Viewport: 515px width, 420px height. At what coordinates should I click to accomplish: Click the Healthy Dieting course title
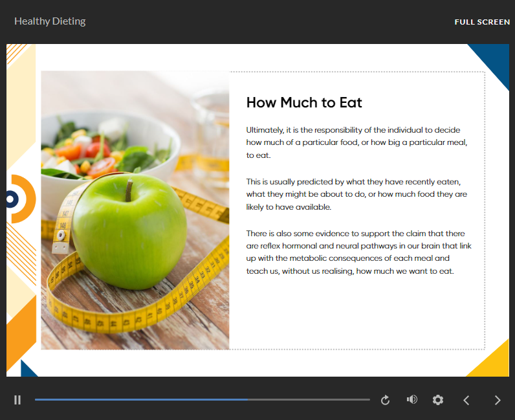pyautogui.click(x=50, y=21)
